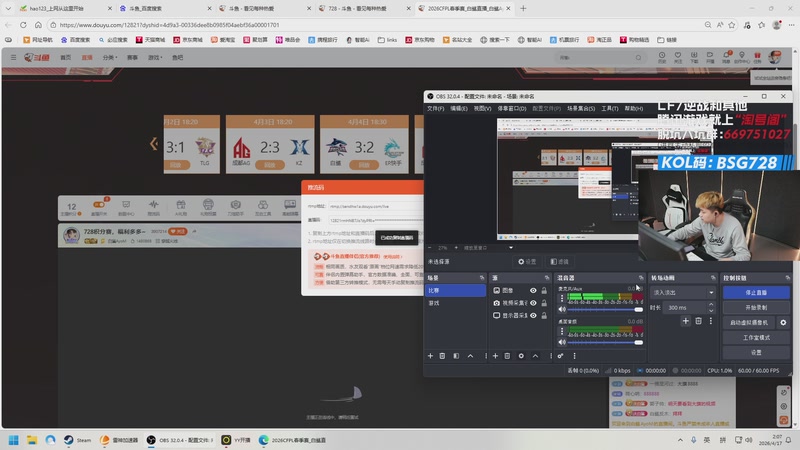This screenshot has height=450, width=800.
Task: Move source up with the sources arrow
Action: pos(535,356)
